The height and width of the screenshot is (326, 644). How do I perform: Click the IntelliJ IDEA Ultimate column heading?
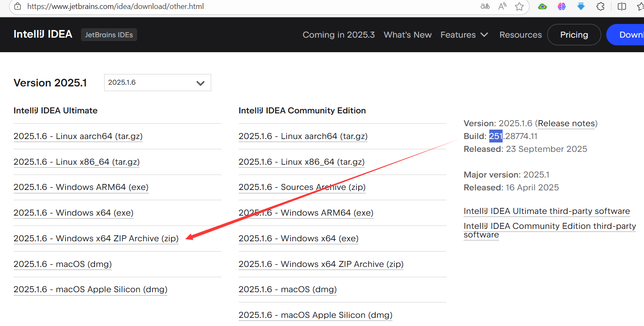(56, 110)
